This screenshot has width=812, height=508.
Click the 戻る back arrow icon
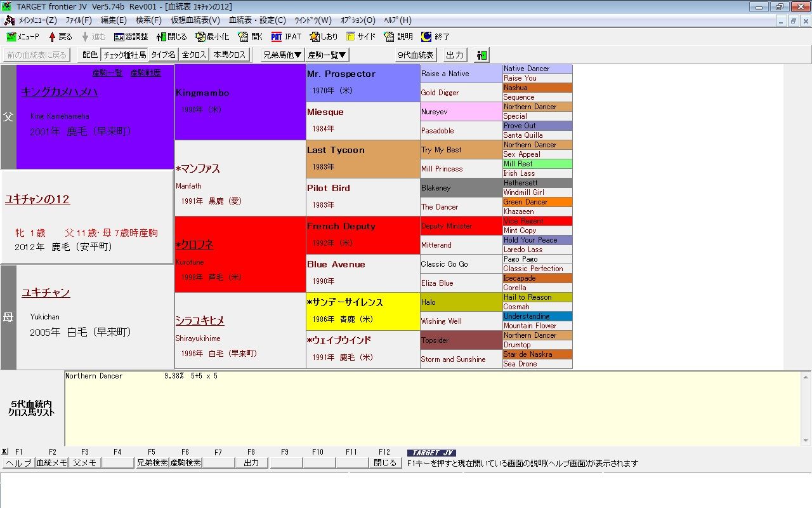pyautogui.click(x=60, y=37)
